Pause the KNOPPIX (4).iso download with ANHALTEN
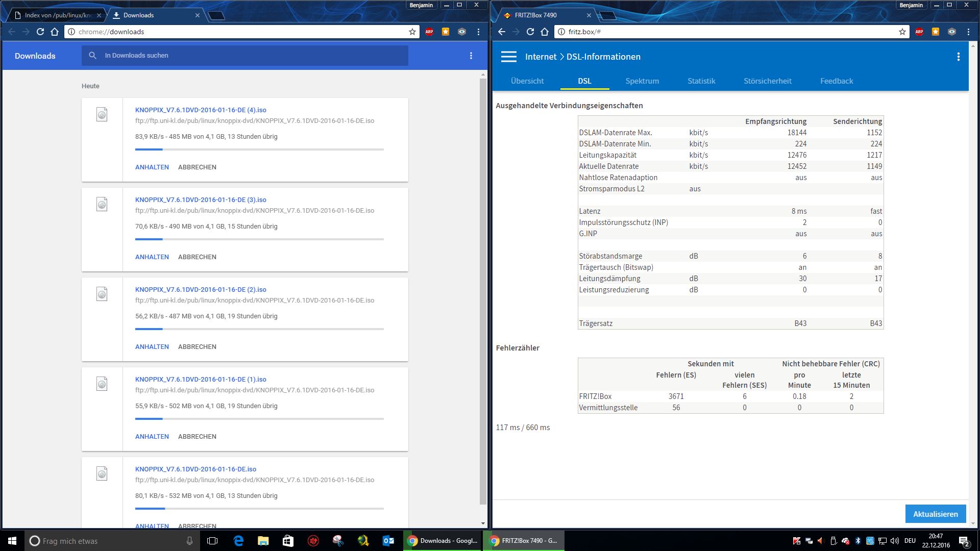The height and width of the screenshot is (551, 980). (152, 167)
